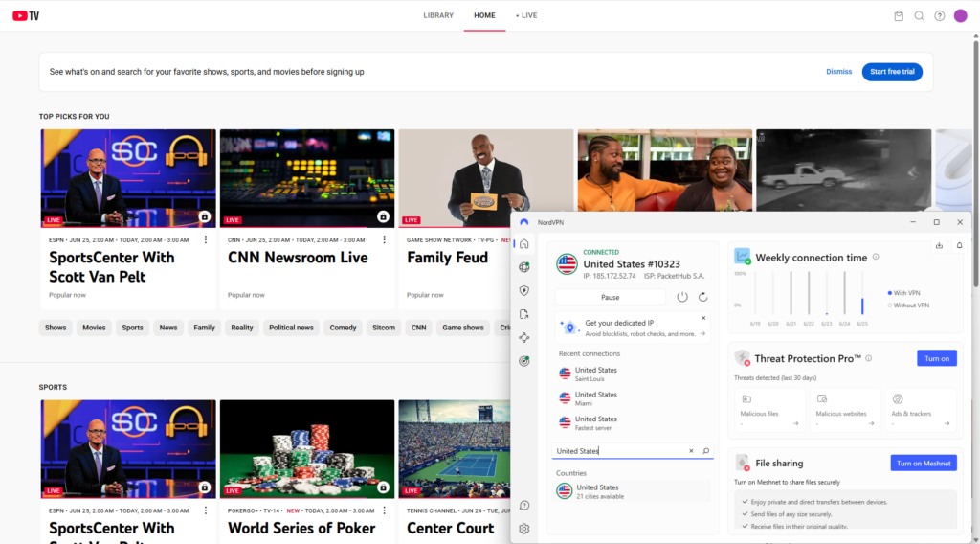Pause the VPN connection
The image size is (980, 544).
click(610, 297)
